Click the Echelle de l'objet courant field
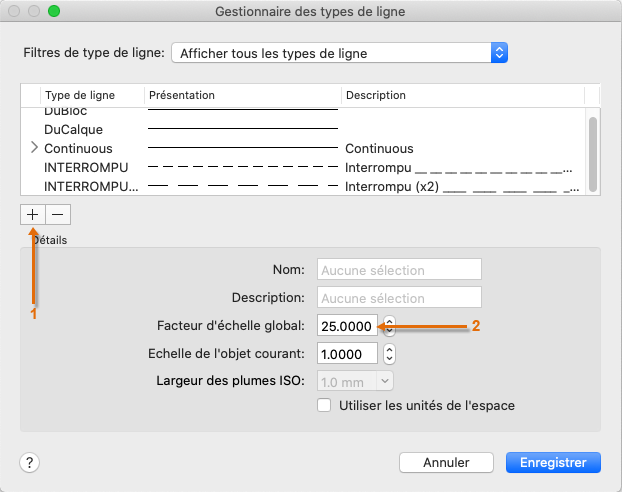The width and height of the screenshot is (622, 492). tap(347, 353)
